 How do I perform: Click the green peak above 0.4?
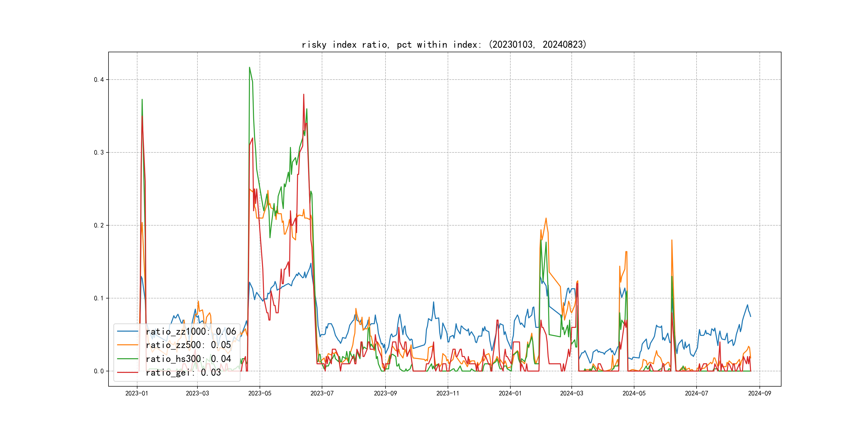249,68
